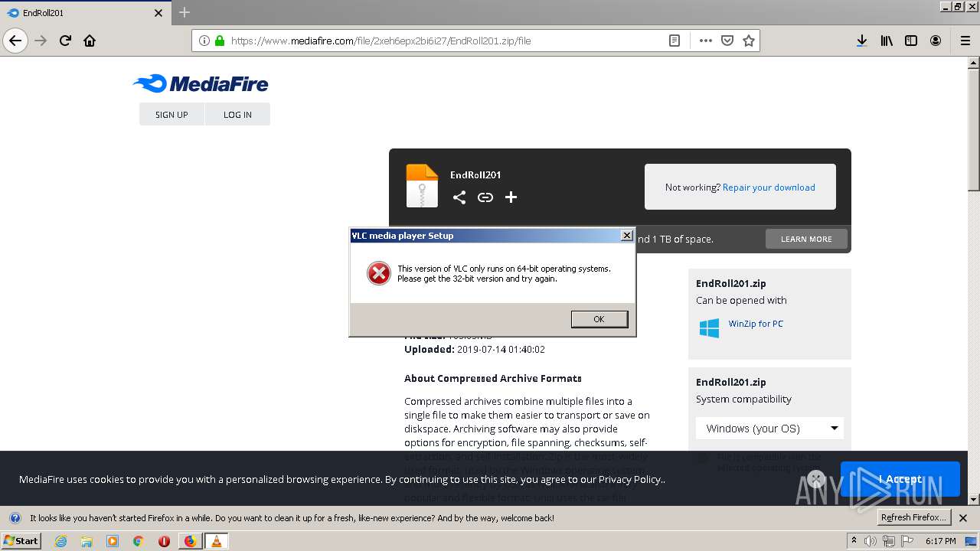The width and height of the screenshot is (980, 551).
Task: Click the scrollbar down arrow
Action: coord(974,500)
